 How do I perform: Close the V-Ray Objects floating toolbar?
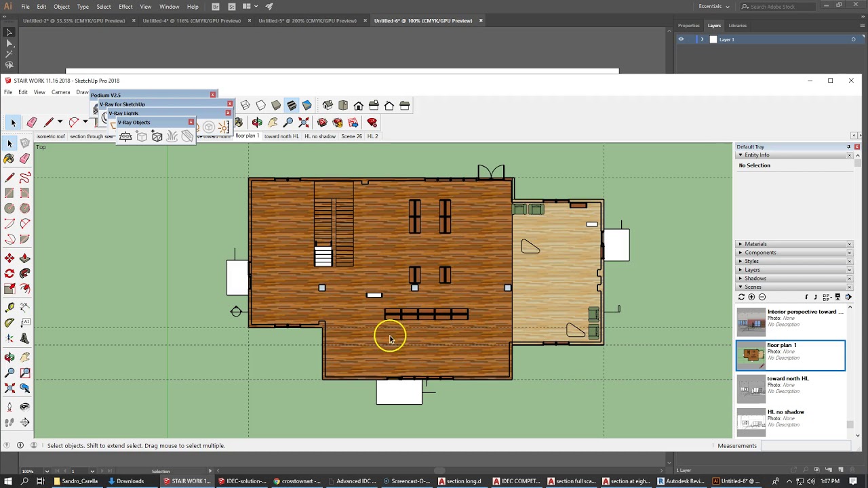pyautogui.click(x=191, y=122)
